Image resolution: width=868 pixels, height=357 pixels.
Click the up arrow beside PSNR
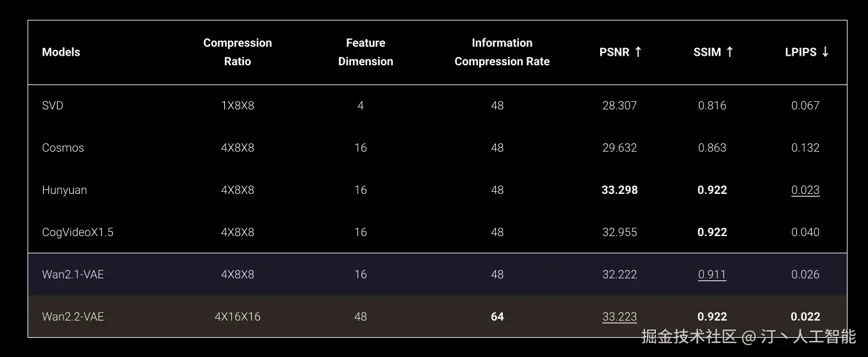pos(638,52)
